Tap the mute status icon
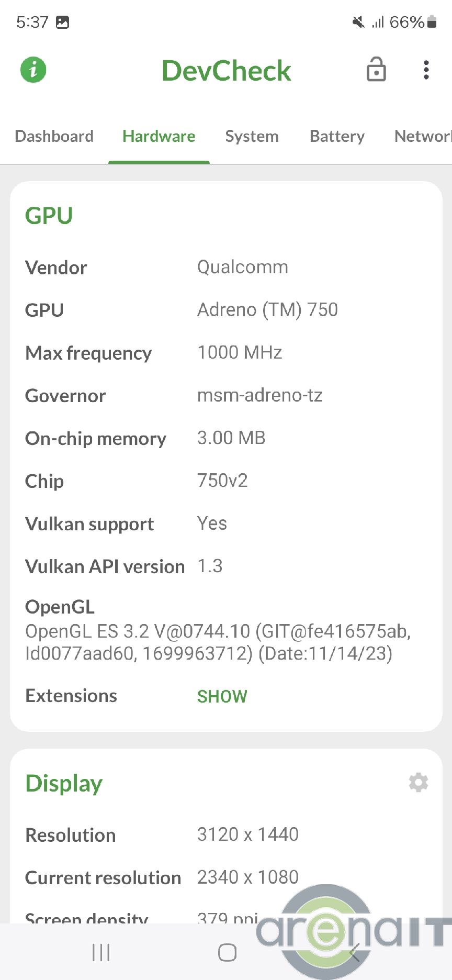This screenshot has height=980, width=452. coord(358,22)
